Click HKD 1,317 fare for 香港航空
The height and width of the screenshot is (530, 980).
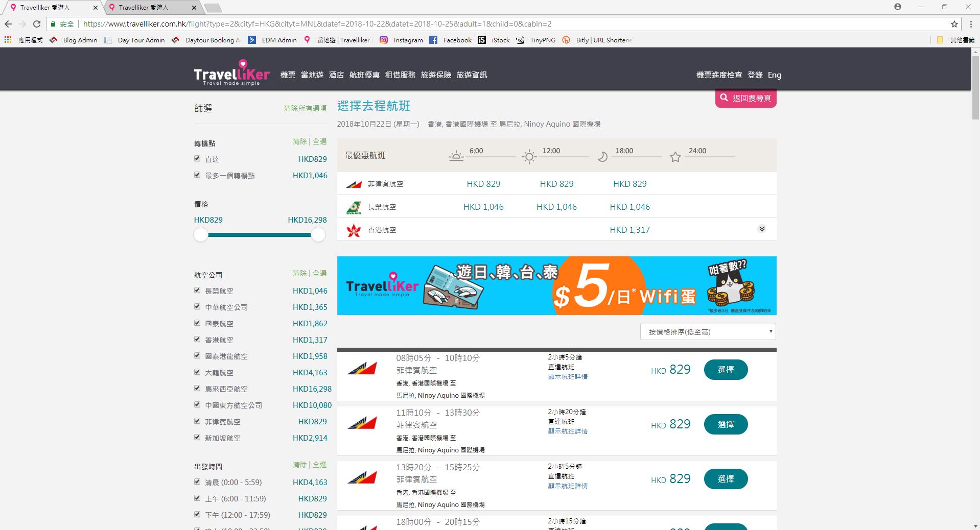pos(629,230)
